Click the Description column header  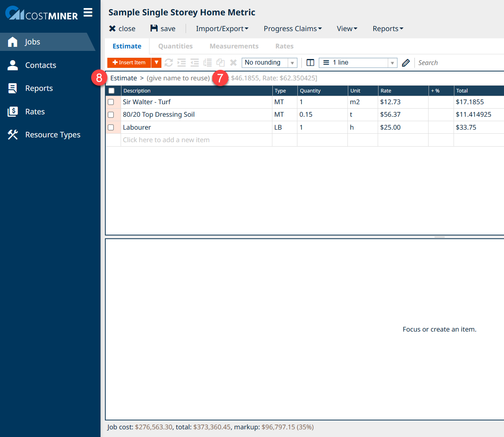coord(197,91)
